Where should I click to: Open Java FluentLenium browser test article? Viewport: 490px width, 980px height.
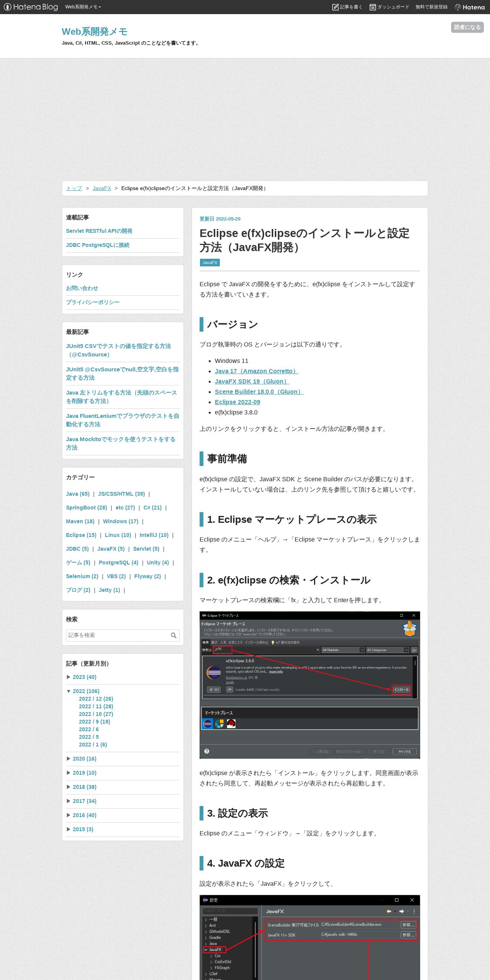point(122,420)
